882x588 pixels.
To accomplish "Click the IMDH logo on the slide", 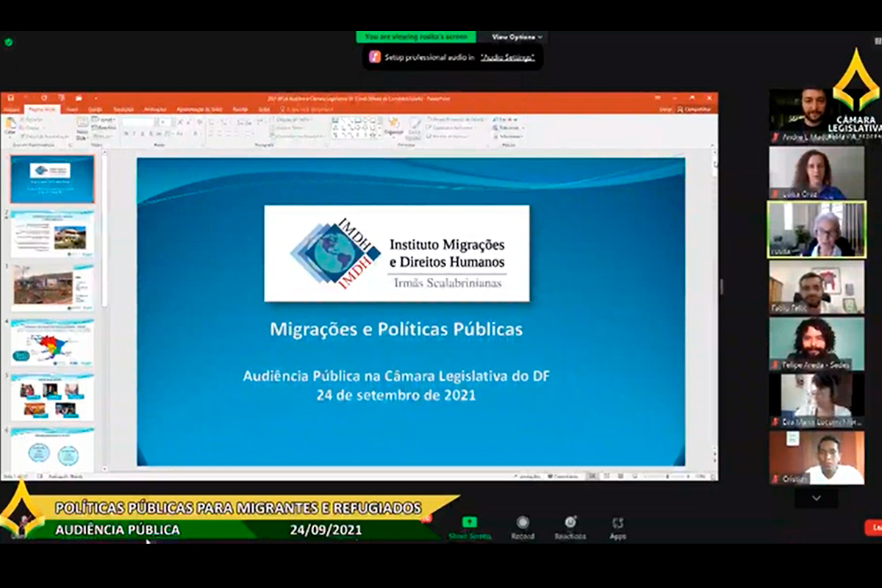I will [335, 253].
